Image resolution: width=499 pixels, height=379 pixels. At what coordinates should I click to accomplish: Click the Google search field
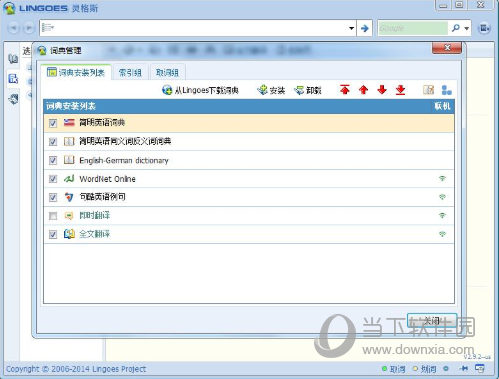click(x=413, y=28)
